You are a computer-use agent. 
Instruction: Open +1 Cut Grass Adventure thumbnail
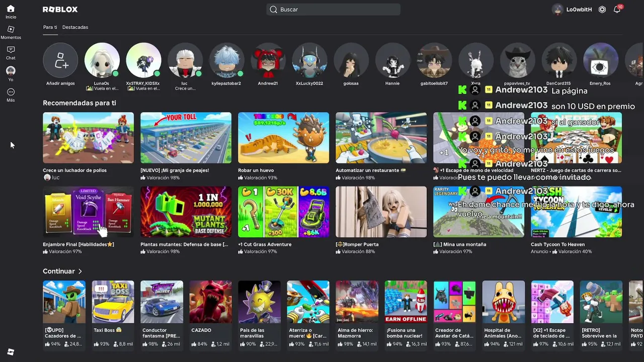[283, 212]
